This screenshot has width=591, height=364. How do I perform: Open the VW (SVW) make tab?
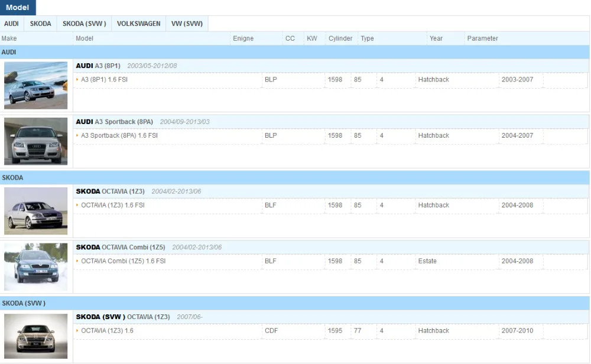pyautogui.click(x=187, y=24)
